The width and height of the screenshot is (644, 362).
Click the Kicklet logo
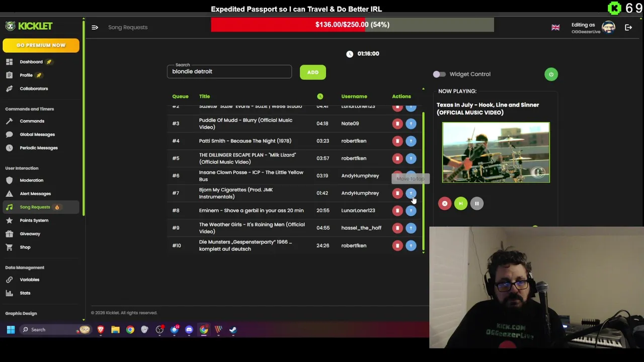click(29, 26)
